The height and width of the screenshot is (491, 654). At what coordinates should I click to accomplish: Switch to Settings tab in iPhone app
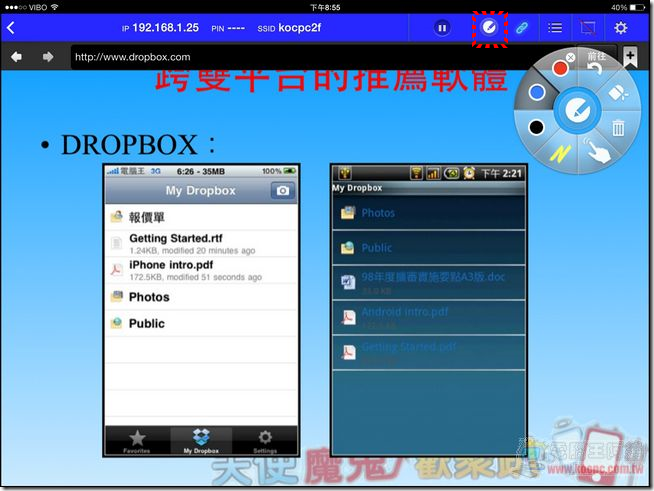[265, 441]
